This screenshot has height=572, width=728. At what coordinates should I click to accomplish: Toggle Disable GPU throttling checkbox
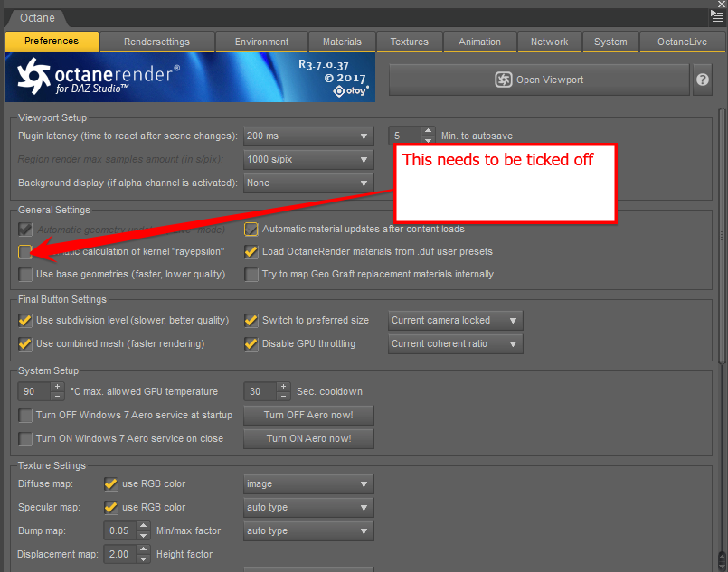pyautogui.click(x=251, y=343)
